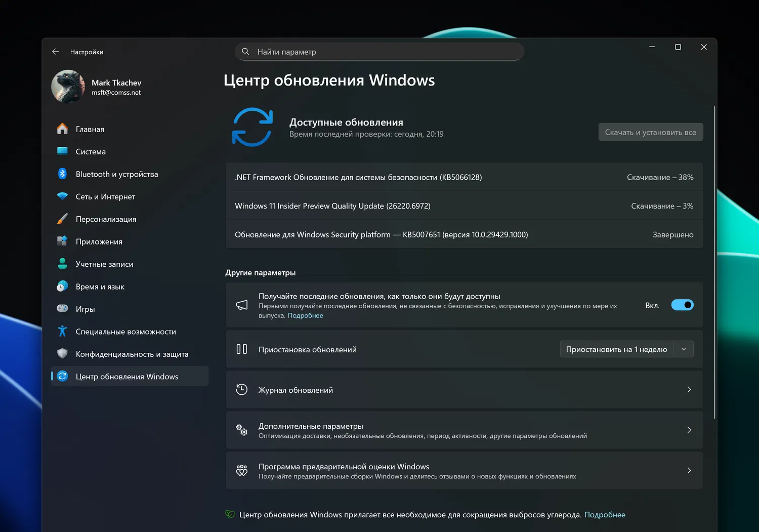Click the last check time text

(366, 134)
